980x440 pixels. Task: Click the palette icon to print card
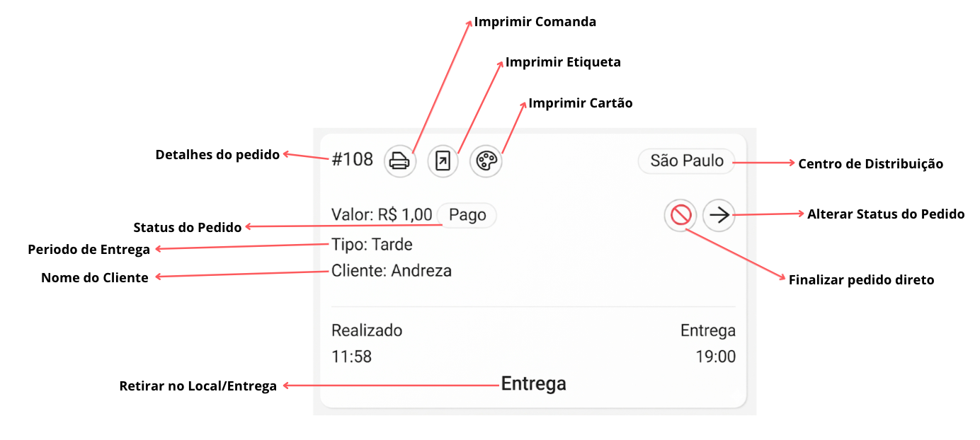tap(486, 161)
